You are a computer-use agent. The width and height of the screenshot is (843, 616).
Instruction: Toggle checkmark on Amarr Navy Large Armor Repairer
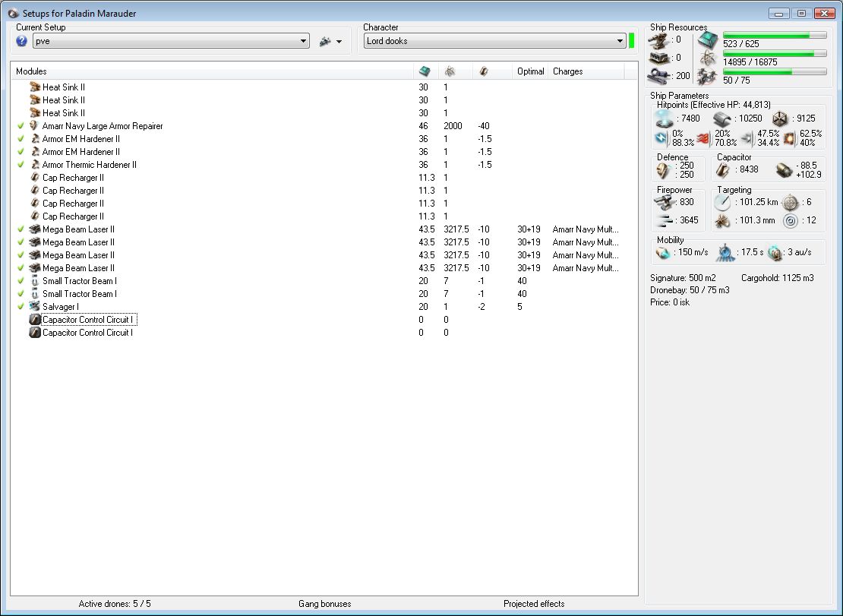(21, 126)
